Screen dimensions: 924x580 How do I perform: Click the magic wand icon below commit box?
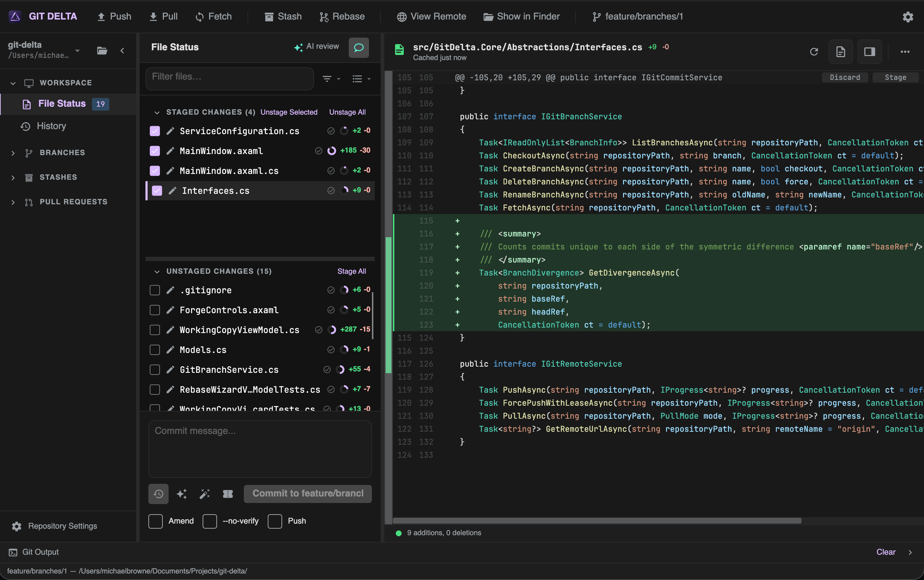click(204, 494)
